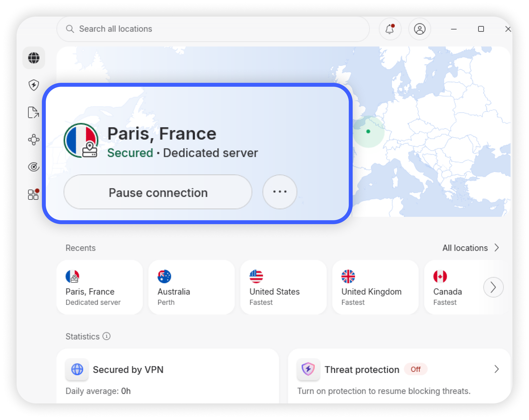Click the France flag connection icon
This screenshot has height=420, width=529.
pos(81,140)
